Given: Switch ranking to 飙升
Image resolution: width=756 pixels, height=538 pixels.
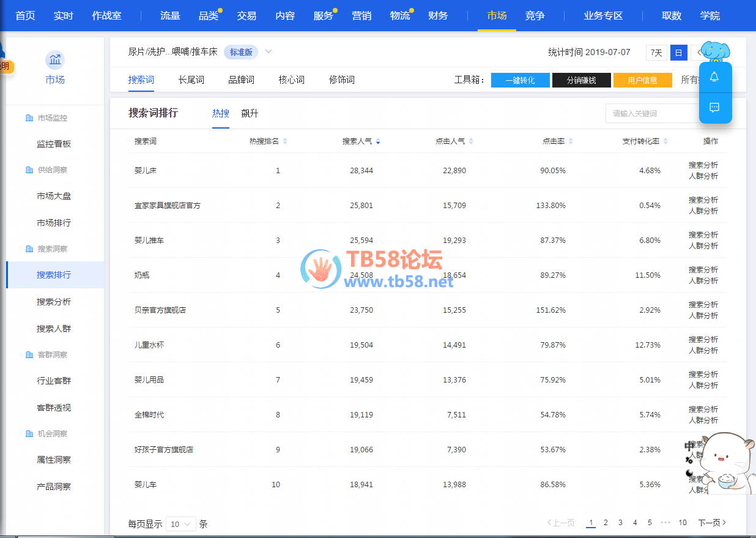Looking at the screenshot, I should [x=250, y=113].
